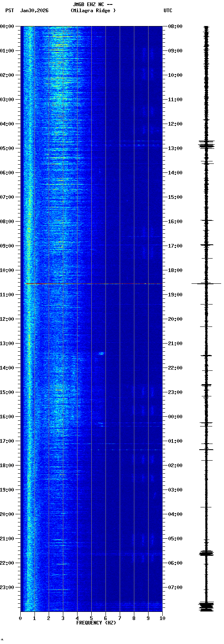
Task: Click the PST axis '17:00' label
Action: coord(7,441)
